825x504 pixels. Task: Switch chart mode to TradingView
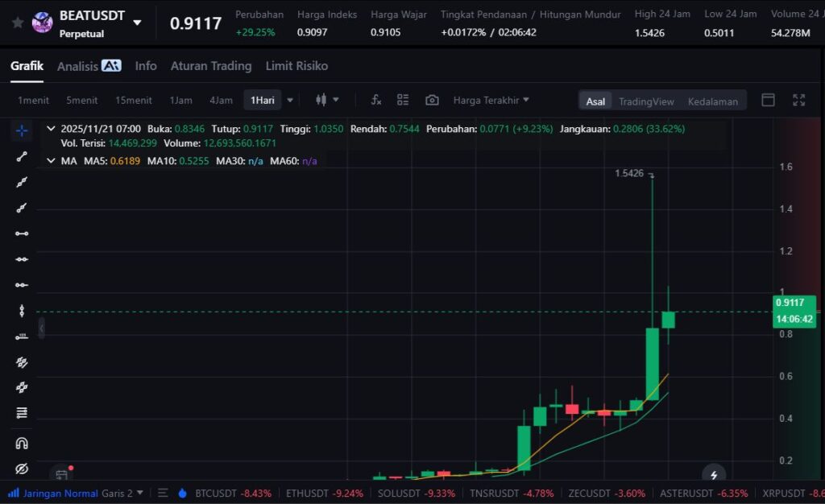coord(645,101)
